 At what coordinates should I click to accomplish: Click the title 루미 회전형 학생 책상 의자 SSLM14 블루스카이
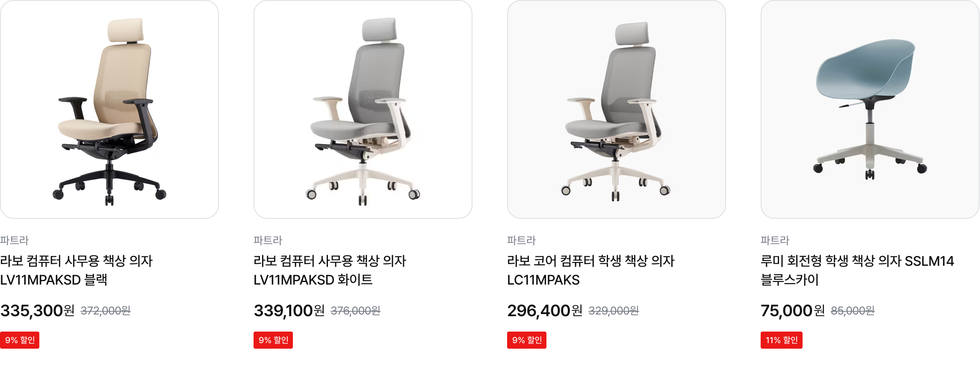(x=857, y=270)
